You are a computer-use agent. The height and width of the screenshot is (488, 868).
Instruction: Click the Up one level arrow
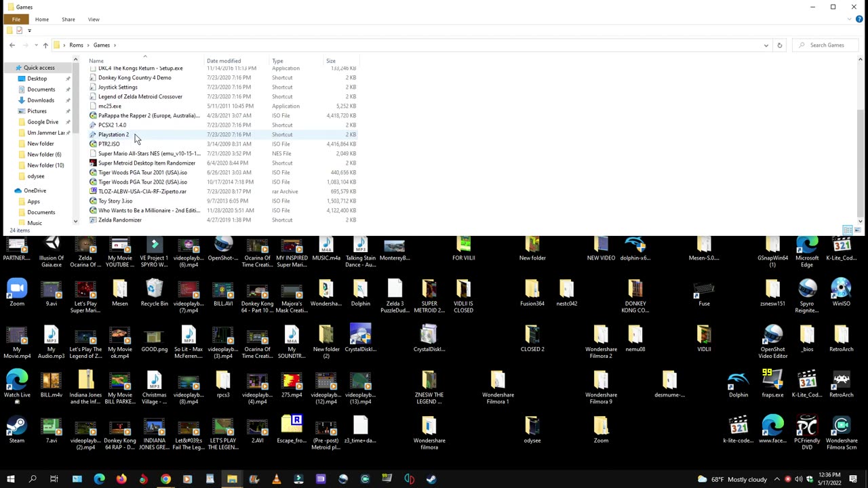(45, 45)
